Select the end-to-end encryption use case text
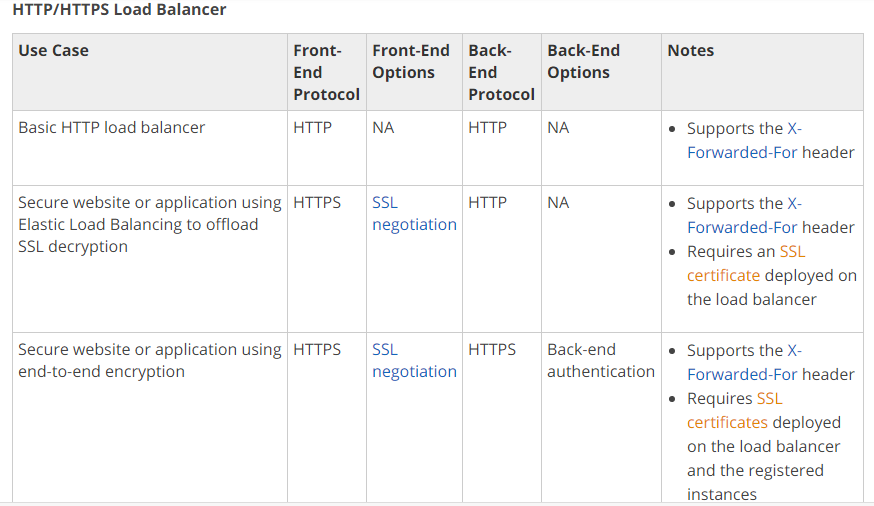This screenshot has width=874, height=506. click(150, 361)
